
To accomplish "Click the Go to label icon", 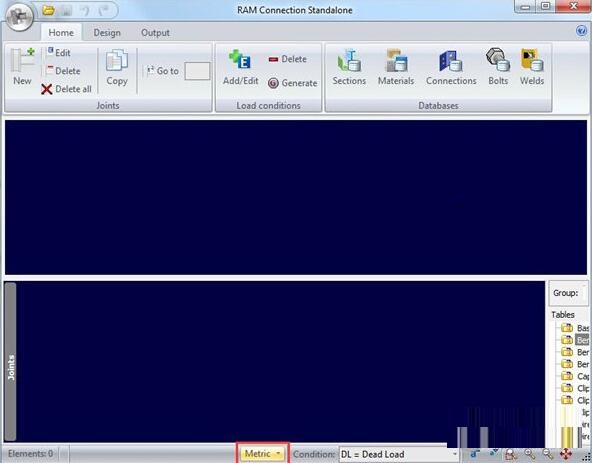I will tap(150, 71).
